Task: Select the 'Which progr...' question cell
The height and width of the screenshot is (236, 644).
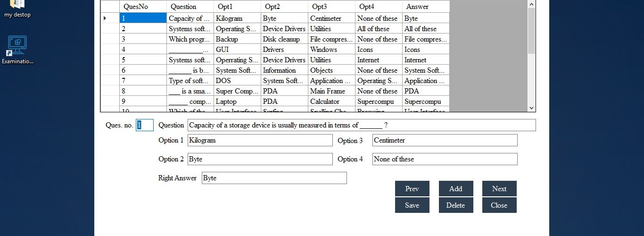Action: click(190, 39)
